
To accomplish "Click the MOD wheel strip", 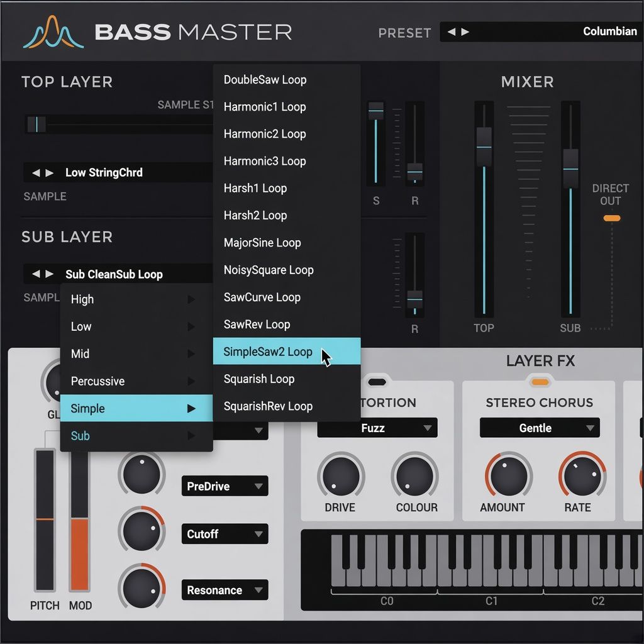I will 80,521.
